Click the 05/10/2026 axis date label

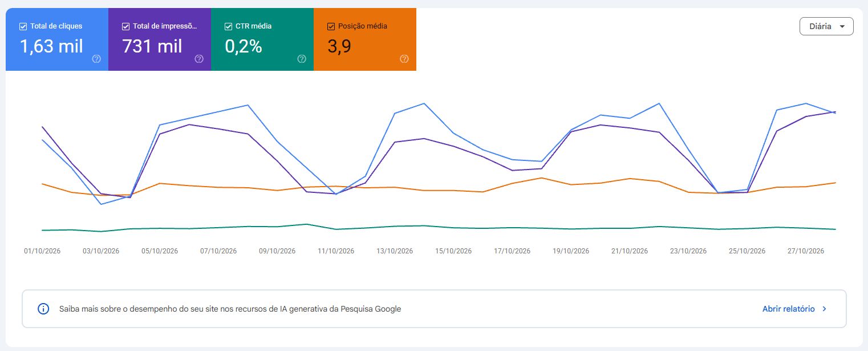pos(160,251)
